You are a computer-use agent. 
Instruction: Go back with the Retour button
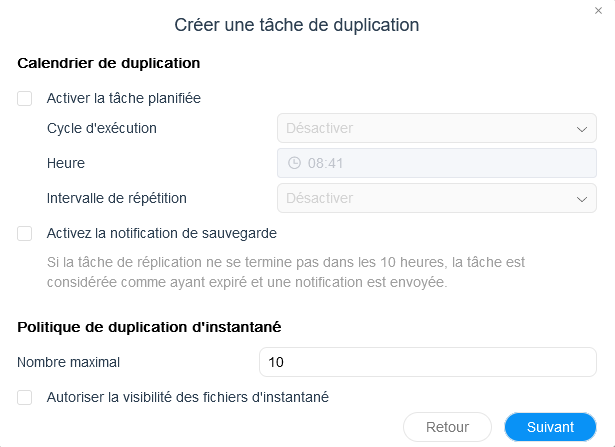(x=447, y=427)
